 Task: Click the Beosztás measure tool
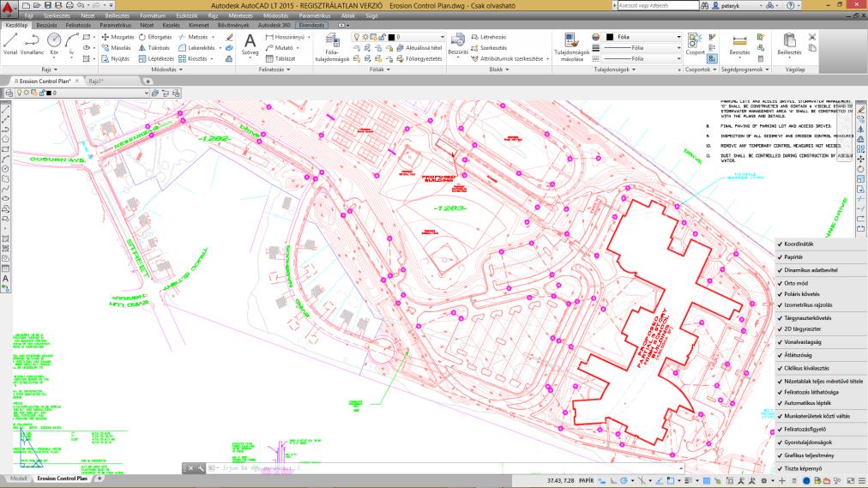coord(739,45)
